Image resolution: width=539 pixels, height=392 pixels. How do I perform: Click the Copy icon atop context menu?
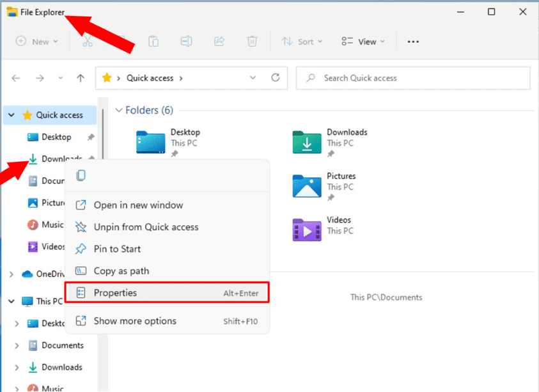81,176
